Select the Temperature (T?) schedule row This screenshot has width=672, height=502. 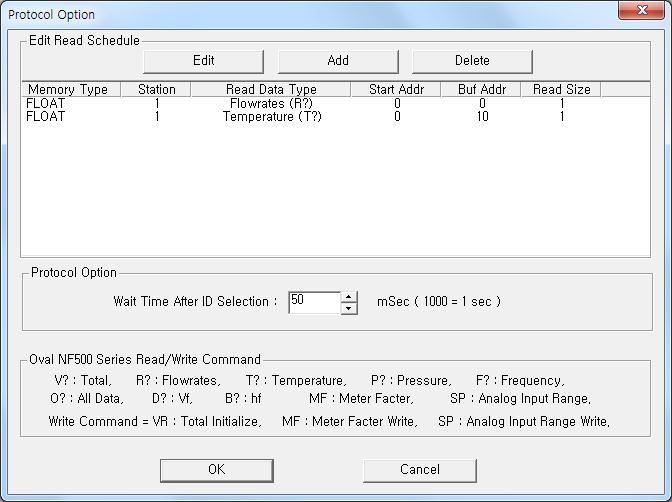point(272,116)
